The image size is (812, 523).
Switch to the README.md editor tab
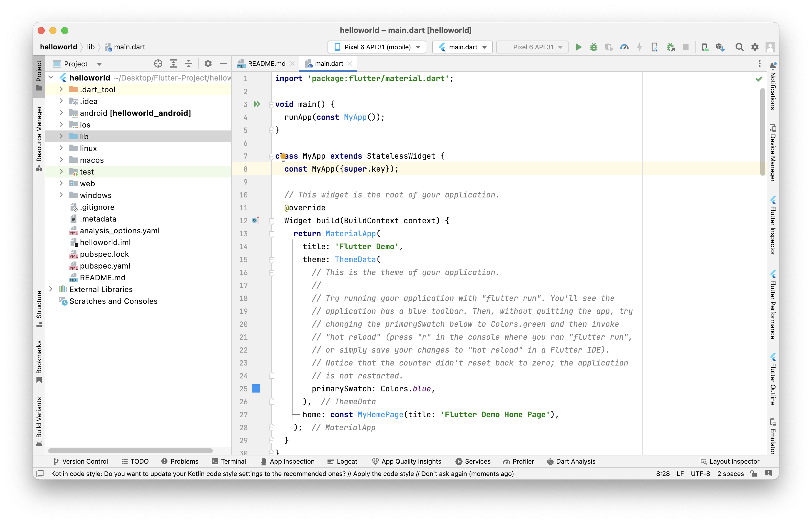pos(266,63)
